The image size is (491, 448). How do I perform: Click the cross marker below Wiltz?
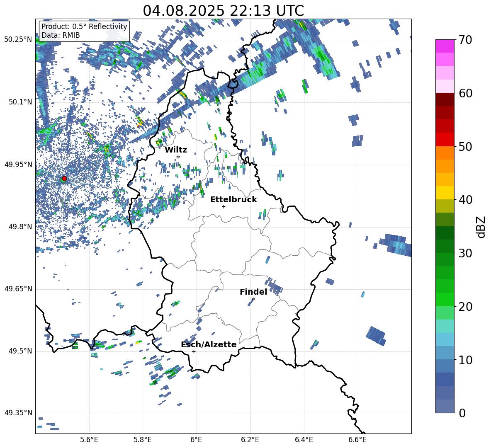point(178,157)
